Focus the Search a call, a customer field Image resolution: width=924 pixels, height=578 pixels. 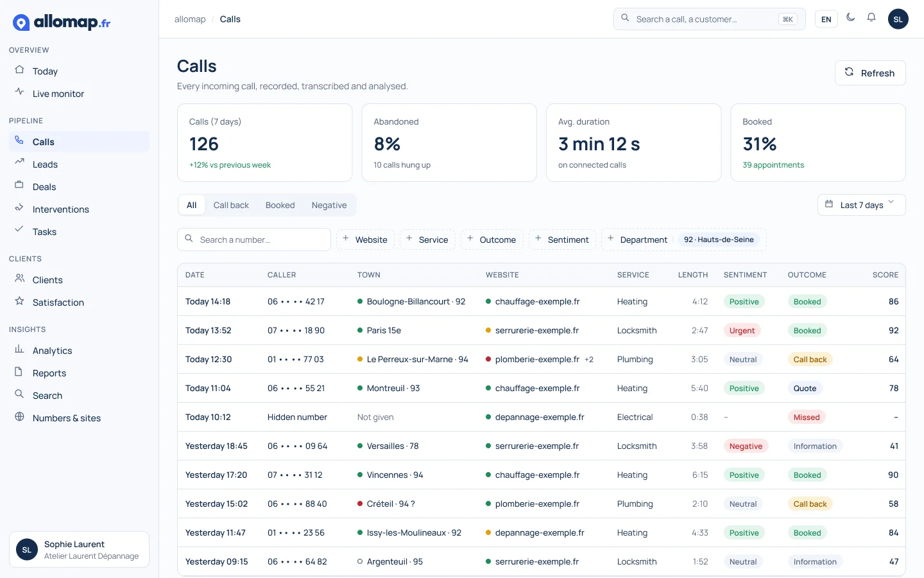coord(709,19)
